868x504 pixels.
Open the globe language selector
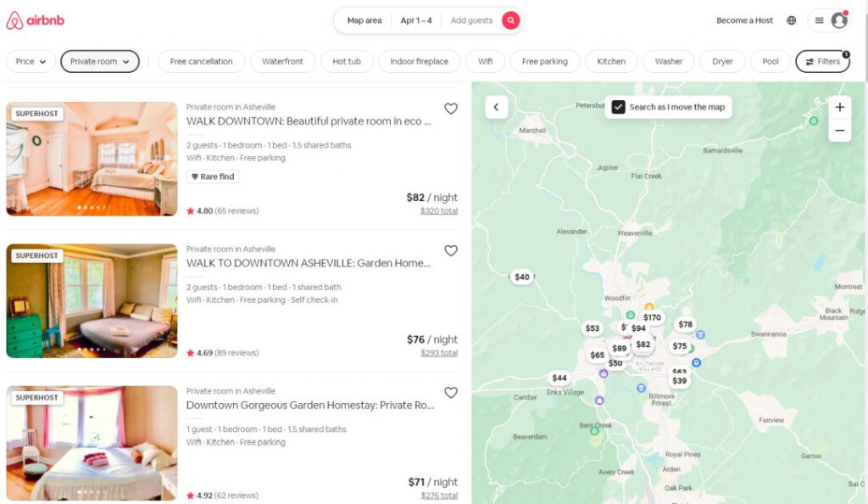pyautogui.click(x=791, y=20)
